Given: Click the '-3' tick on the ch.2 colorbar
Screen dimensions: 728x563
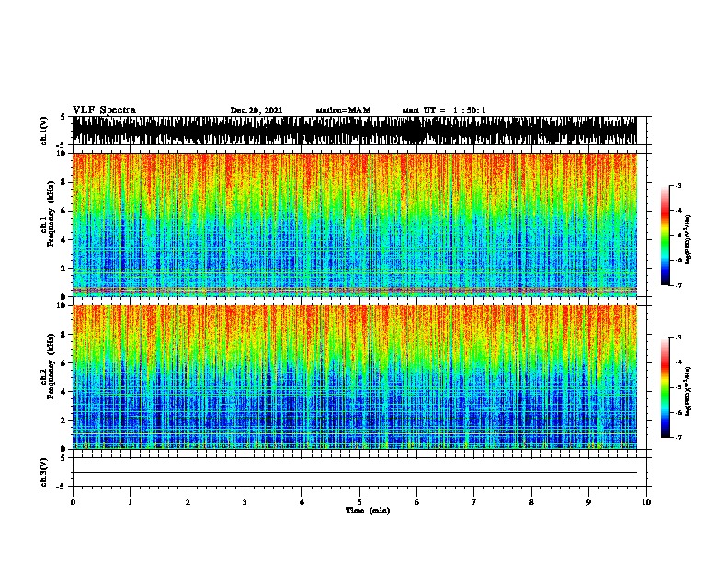Looking at the screenshot, I should pos(677,338).
